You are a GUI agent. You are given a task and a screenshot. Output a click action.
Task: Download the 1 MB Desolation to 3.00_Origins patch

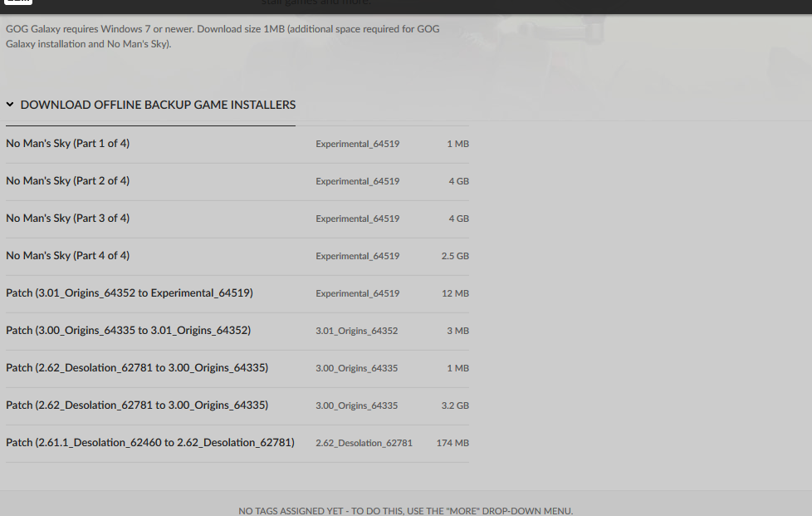[x=137, y=367]
